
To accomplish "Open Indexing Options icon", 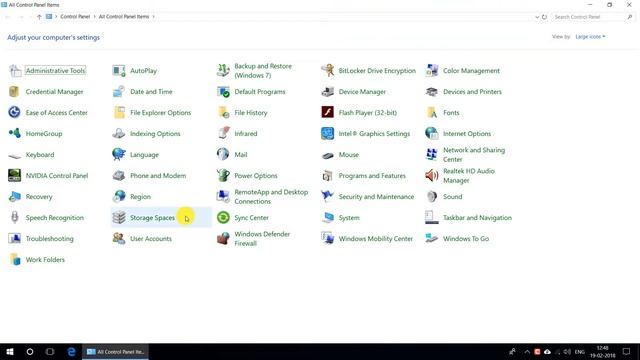I will coord(119,133).
